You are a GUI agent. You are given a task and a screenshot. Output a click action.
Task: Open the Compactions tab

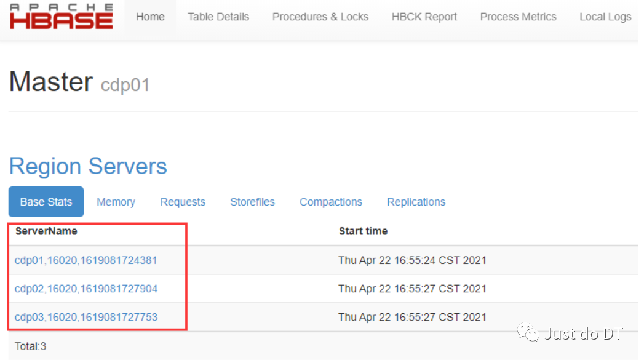click(331, 202)
